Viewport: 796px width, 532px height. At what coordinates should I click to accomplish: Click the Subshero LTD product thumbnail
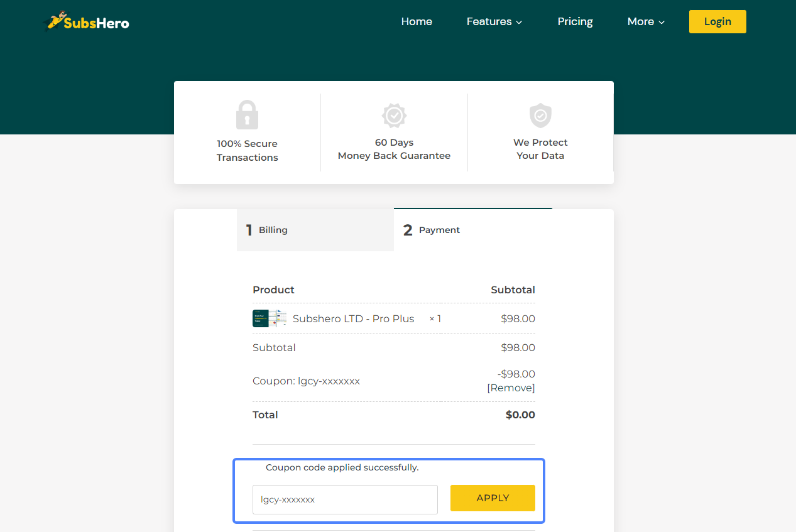(270, 318)
